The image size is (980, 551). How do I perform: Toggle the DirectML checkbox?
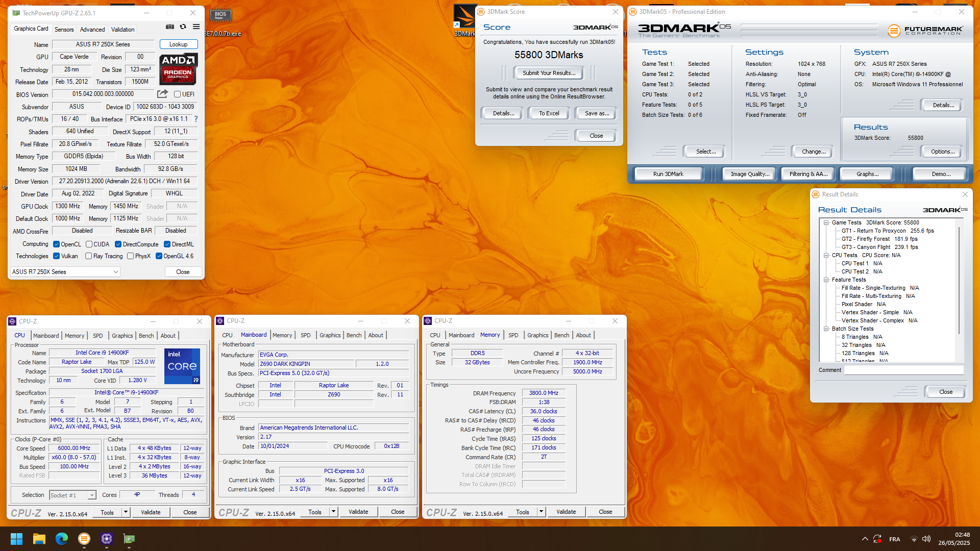click(167, 244)
